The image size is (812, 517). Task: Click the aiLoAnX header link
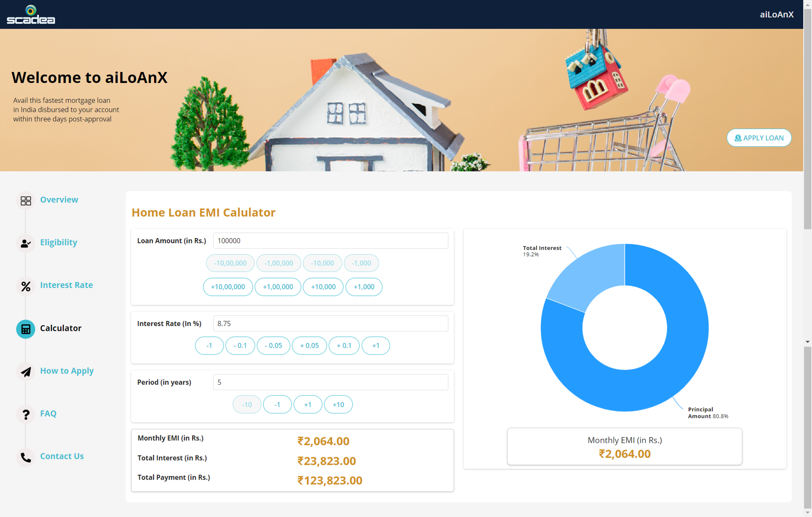[x=777, y=15]
